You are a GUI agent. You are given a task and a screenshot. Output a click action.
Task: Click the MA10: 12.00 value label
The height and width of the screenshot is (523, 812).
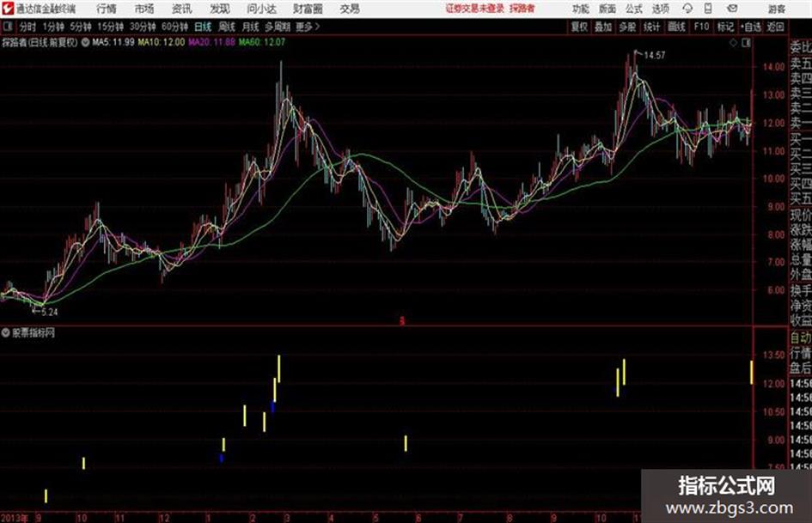161,42
